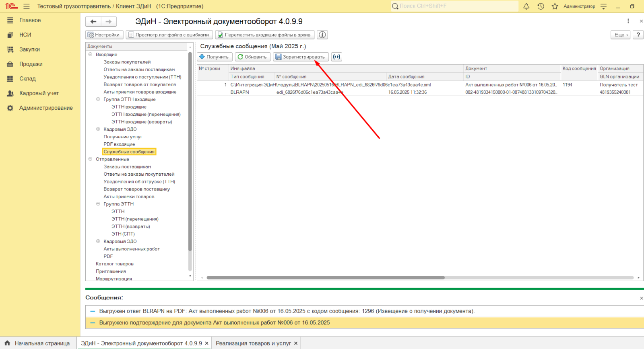Select PDF входящие item
Viewport: 644px width, 349px height.
point(119,144)
